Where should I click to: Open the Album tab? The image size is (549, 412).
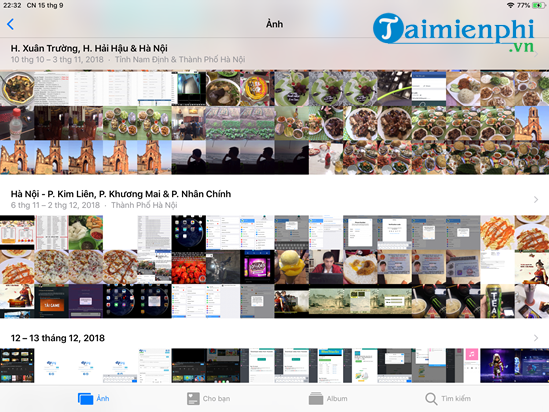click(x=328, y=398)
